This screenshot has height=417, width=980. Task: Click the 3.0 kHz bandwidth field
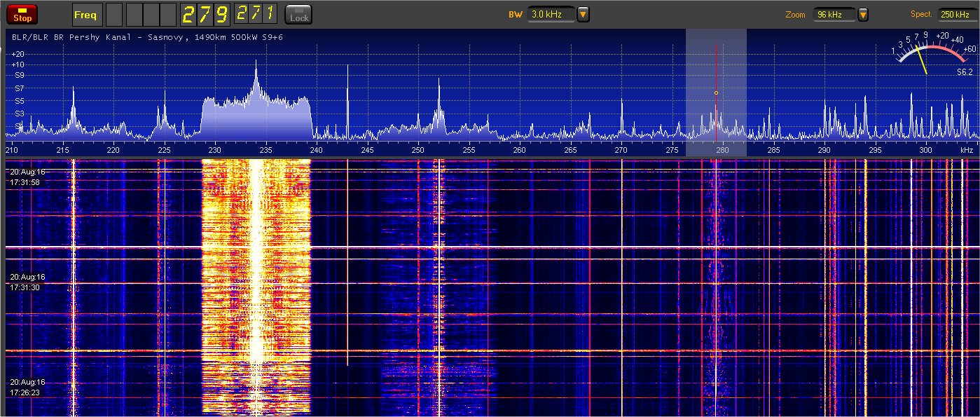click(x=551, y=15)
